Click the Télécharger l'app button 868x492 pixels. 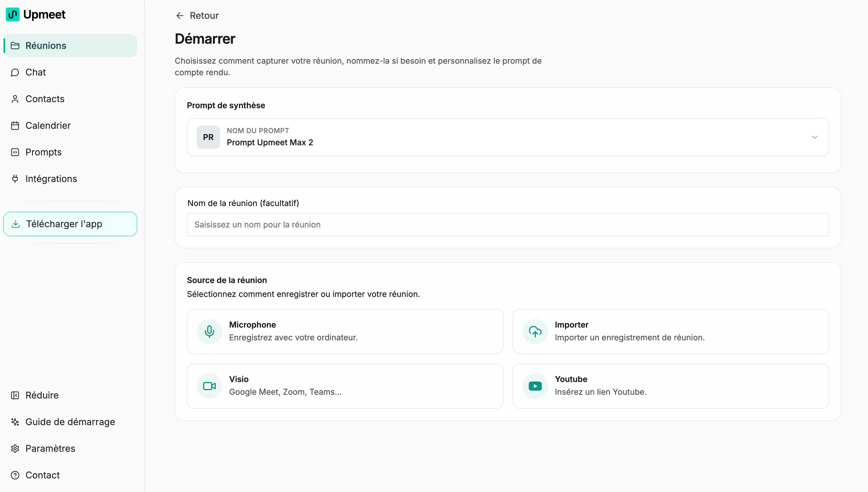pyautogui.click(x=70, y=224)
